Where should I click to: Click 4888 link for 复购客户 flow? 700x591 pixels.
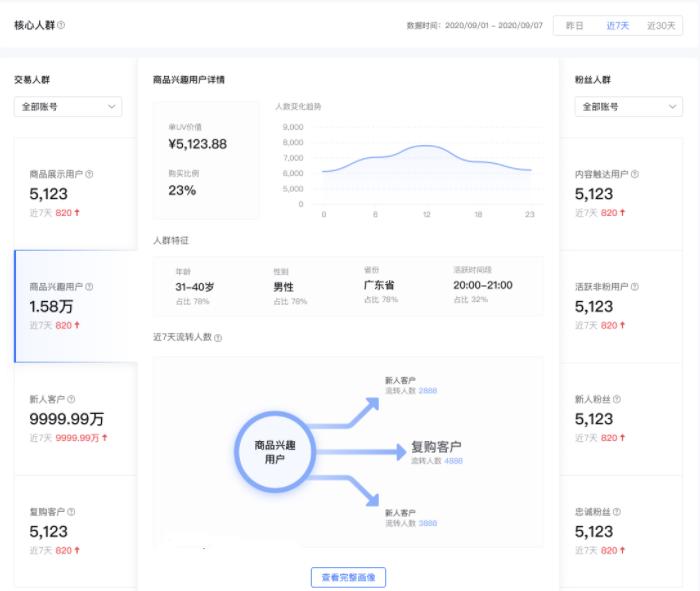click(453, 461)
